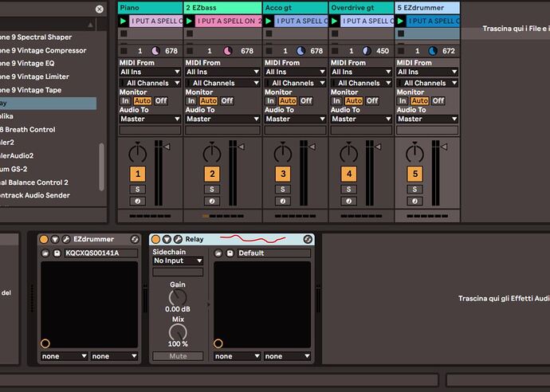
Task: Select the 5 EZdrummer track header
Action: click(x=427, y=8)
